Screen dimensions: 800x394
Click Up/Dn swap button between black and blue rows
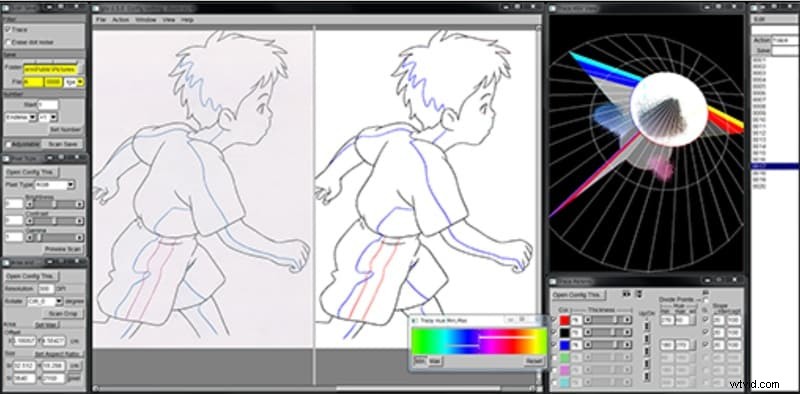coord(647,339)
